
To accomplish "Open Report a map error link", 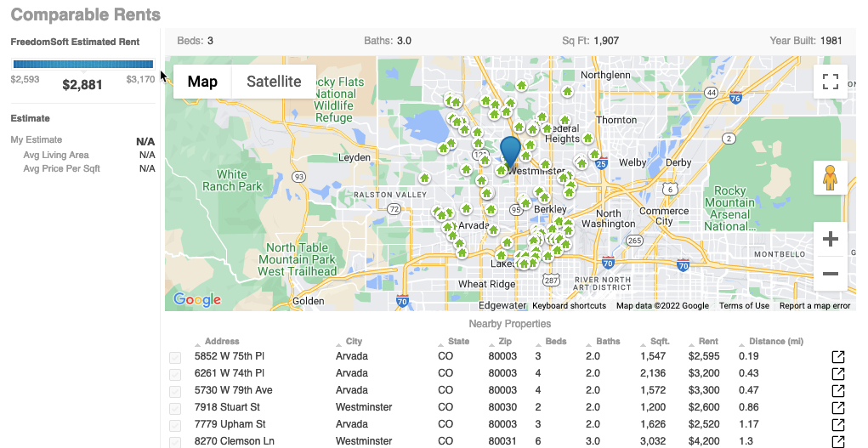I will tap(814, 306).
